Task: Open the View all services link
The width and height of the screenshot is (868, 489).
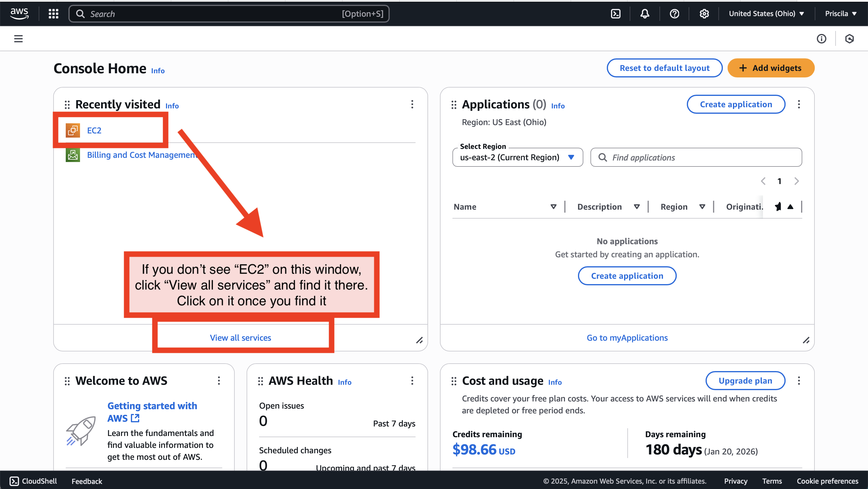Action: [x=240, y=338]
